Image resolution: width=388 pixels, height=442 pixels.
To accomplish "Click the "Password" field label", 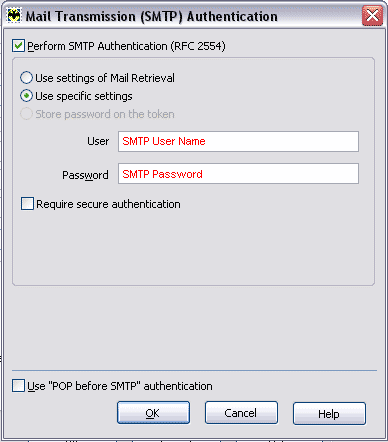I will click(85, 175).
